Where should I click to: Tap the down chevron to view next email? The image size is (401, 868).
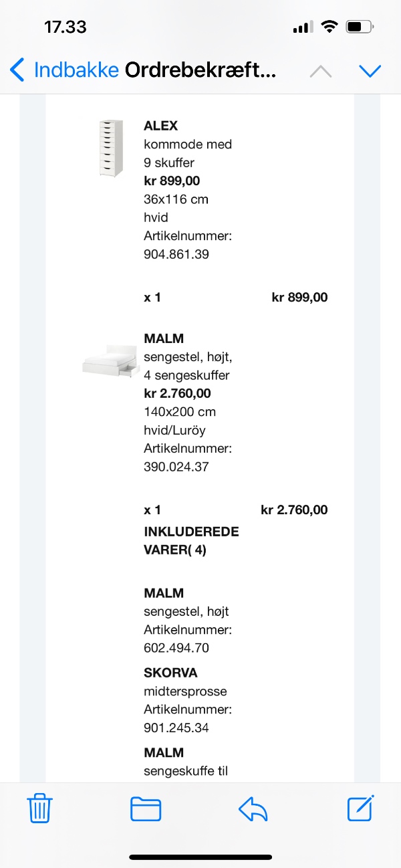point(370,70)
